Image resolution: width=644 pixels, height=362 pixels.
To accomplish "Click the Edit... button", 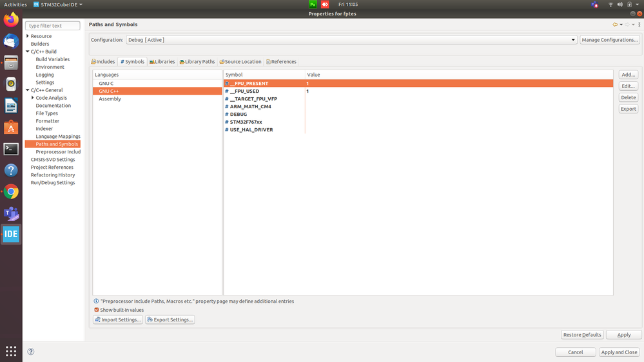I will tap(629, 86).
